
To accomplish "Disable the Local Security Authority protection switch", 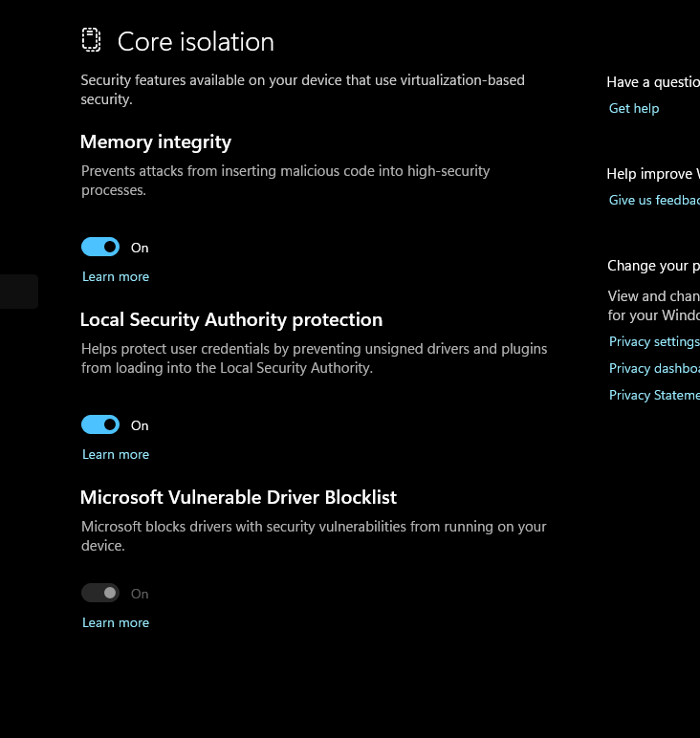I will [x=100, y=425].
